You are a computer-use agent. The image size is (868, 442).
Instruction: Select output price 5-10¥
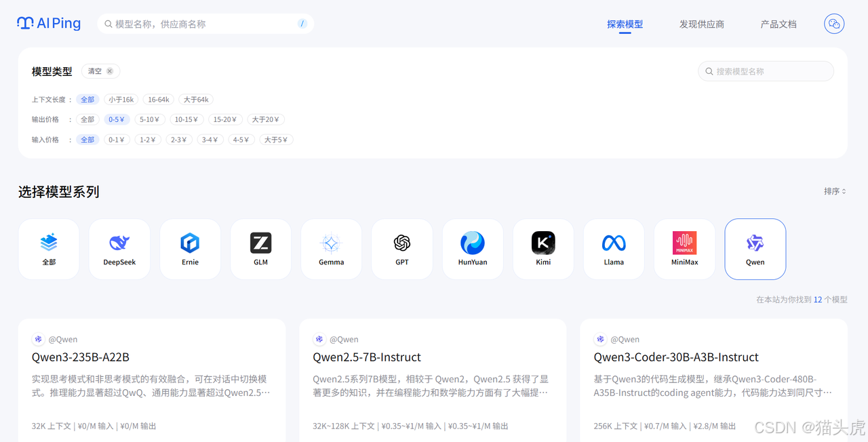coord(150,119)
